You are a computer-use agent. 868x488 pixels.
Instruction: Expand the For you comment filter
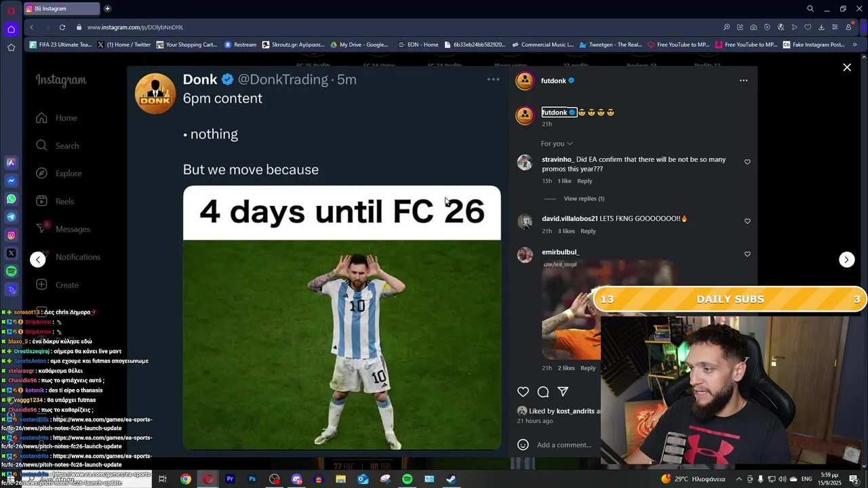pyautogui.click(x=557, y=144)
